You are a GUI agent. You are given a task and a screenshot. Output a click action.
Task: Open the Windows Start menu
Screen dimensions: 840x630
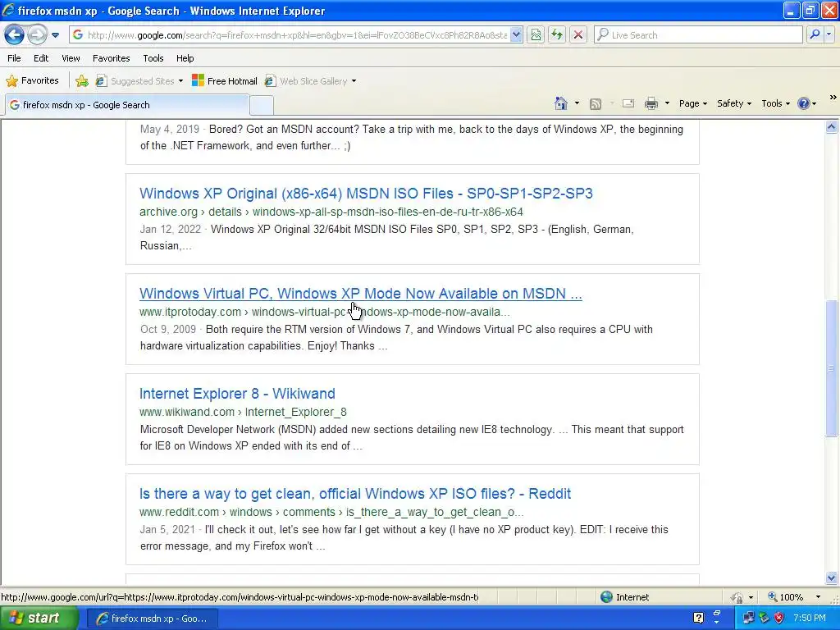point(39,619)
